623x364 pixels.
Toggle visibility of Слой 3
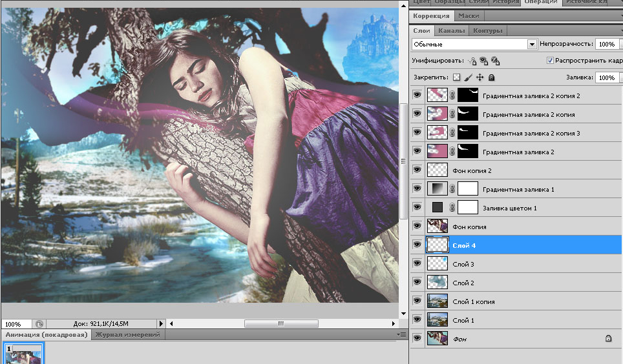click(417, 263)
